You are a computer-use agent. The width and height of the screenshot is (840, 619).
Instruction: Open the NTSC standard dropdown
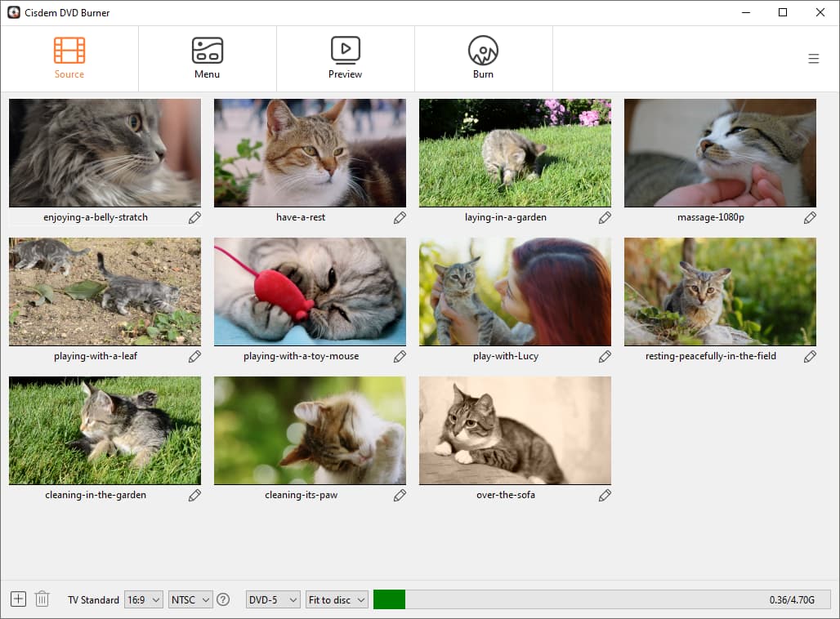[x=190, y=599]
